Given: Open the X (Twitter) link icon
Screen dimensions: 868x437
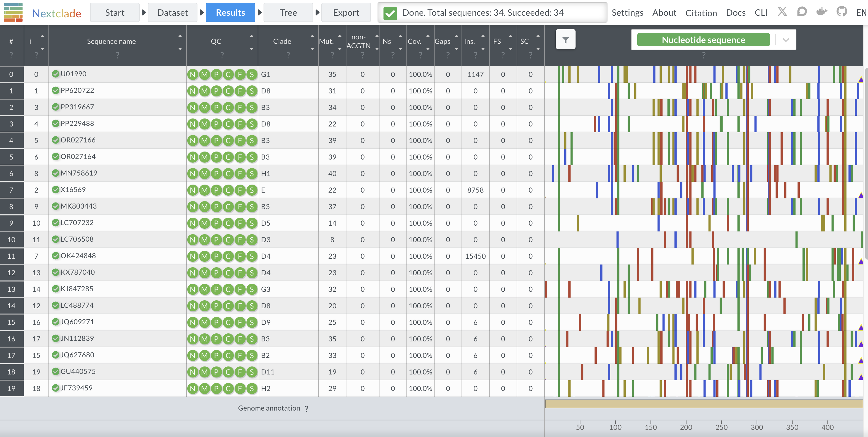Looking at the screenshot, I should click(x=782, y=12).
